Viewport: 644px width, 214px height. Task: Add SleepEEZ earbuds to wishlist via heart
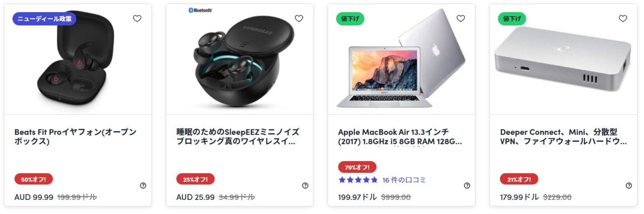tap(299, 19)
